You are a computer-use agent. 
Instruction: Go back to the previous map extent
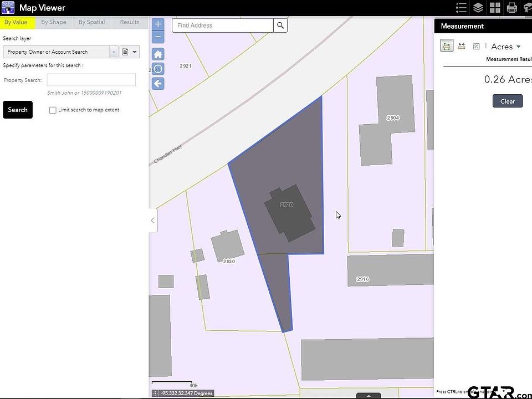pyautogui.click(x=158, y=84)
